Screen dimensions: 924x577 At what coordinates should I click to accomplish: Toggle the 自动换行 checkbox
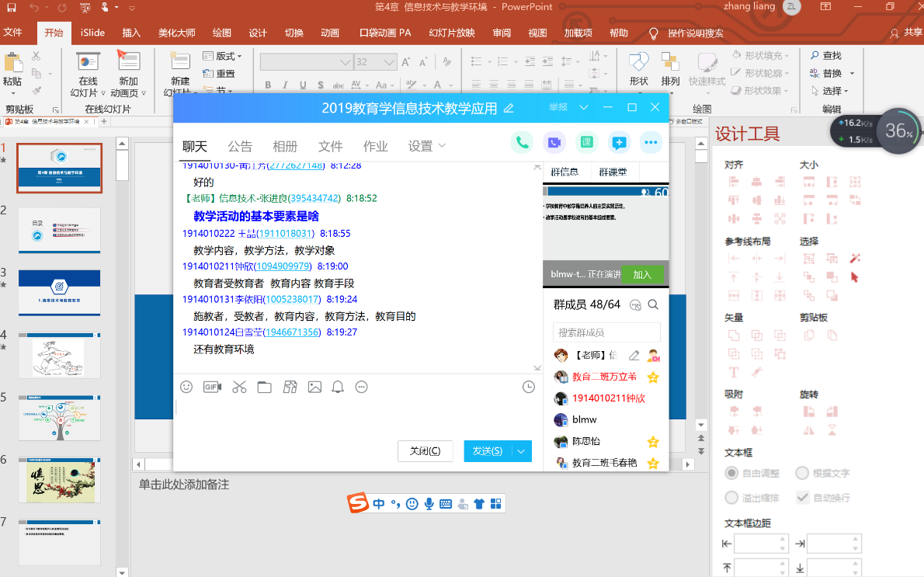pyautogui.click(x=802, y=497)
